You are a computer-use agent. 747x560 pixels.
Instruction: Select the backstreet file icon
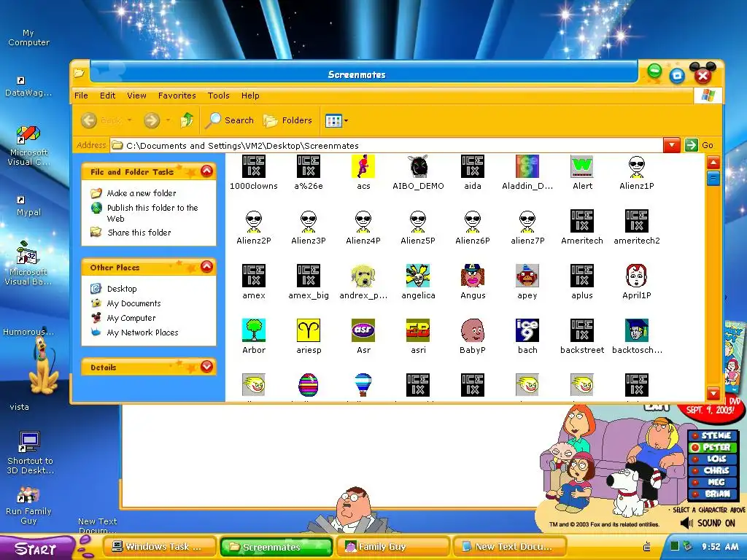[x=582, y=330]
